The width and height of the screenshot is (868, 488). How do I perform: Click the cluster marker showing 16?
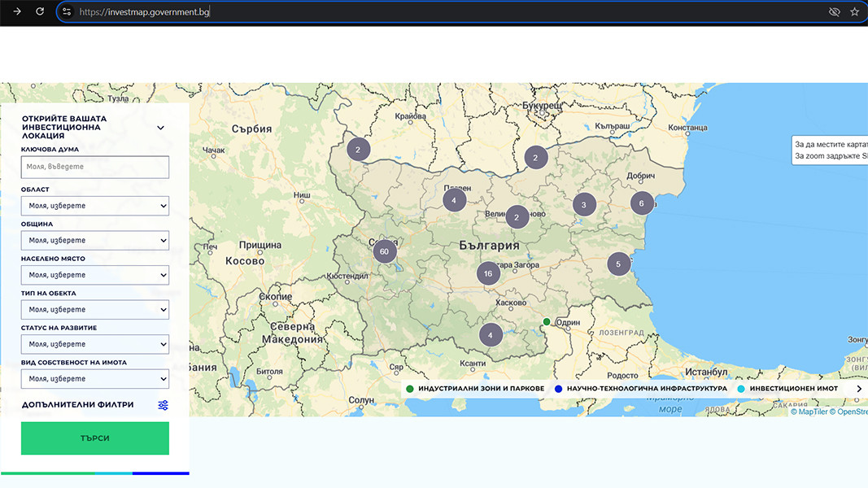pos(488,274)
